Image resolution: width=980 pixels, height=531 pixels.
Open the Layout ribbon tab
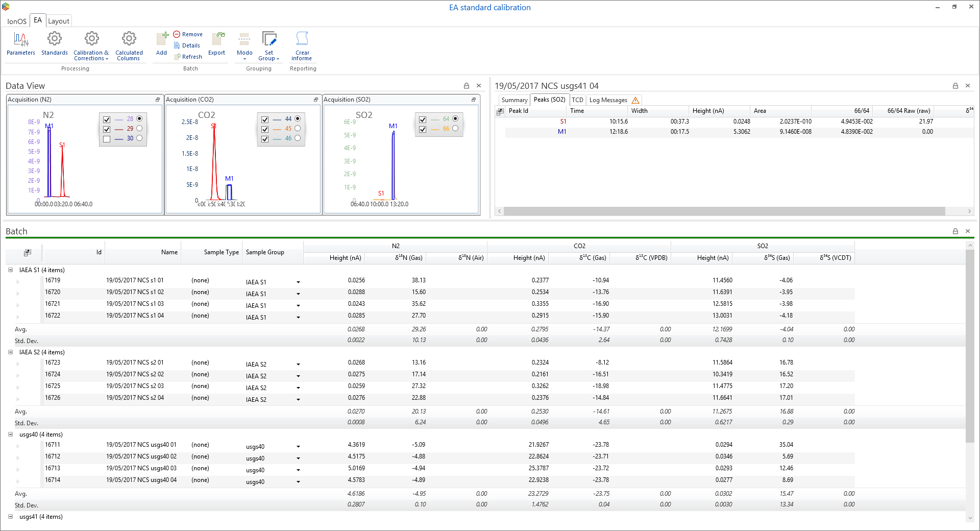(58, 21)
